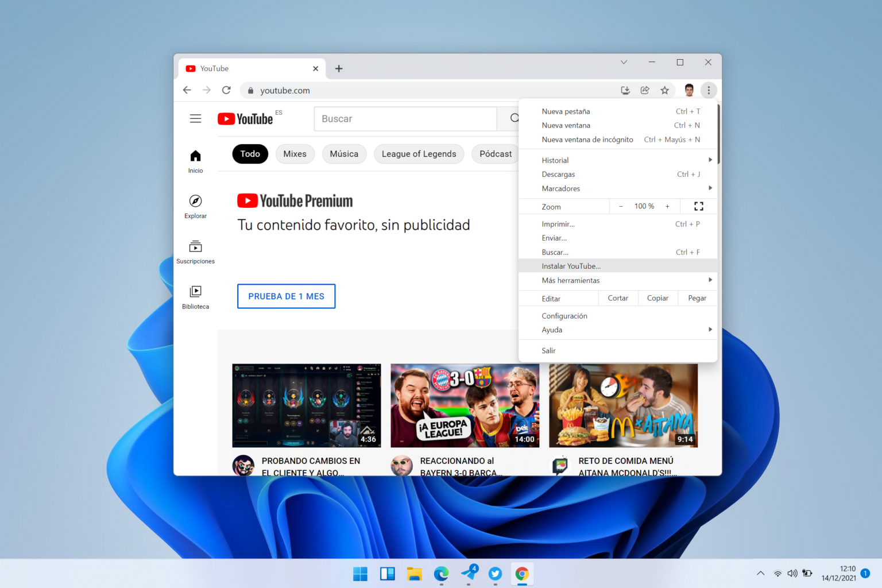Click the Chrome taskbar icon
The height and width of the screenshot is (588, 882).
(x=522, y=574)
